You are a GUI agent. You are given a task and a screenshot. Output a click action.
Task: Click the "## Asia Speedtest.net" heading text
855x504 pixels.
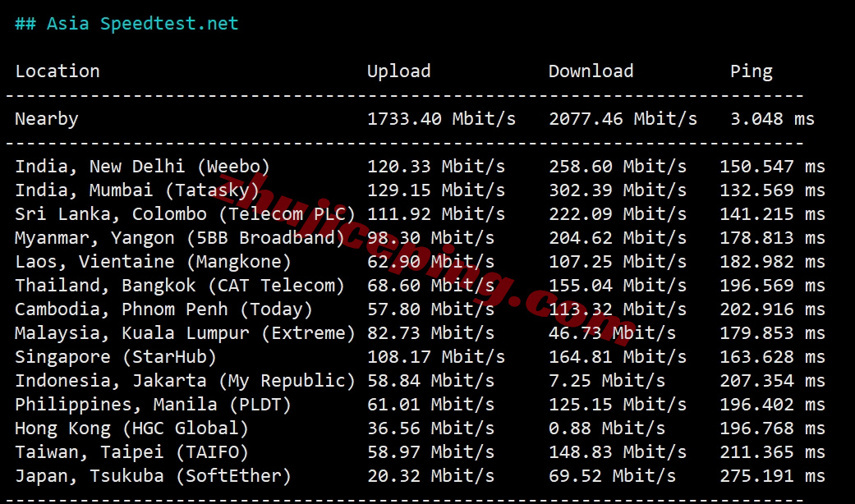126,24
